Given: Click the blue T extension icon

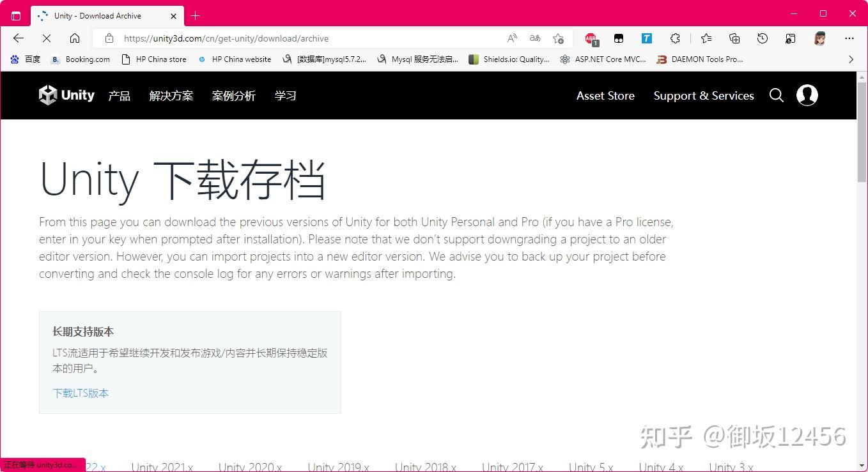Looking at the screenshot, I should (646, 38).
